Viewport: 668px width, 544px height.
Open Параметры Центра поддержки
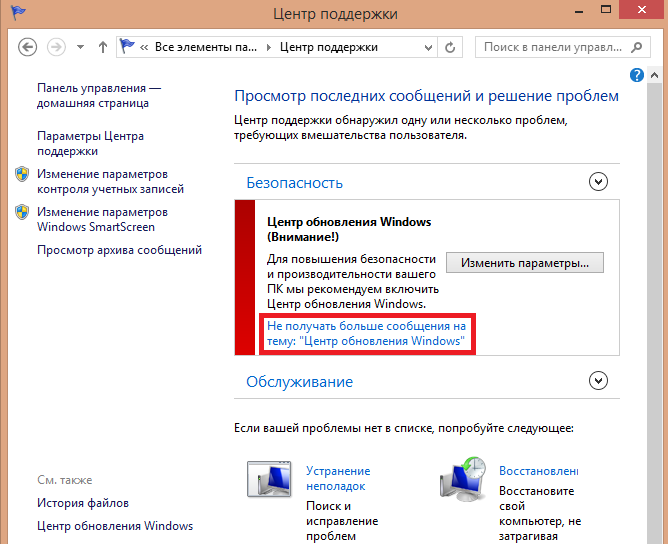pos(90,144)
